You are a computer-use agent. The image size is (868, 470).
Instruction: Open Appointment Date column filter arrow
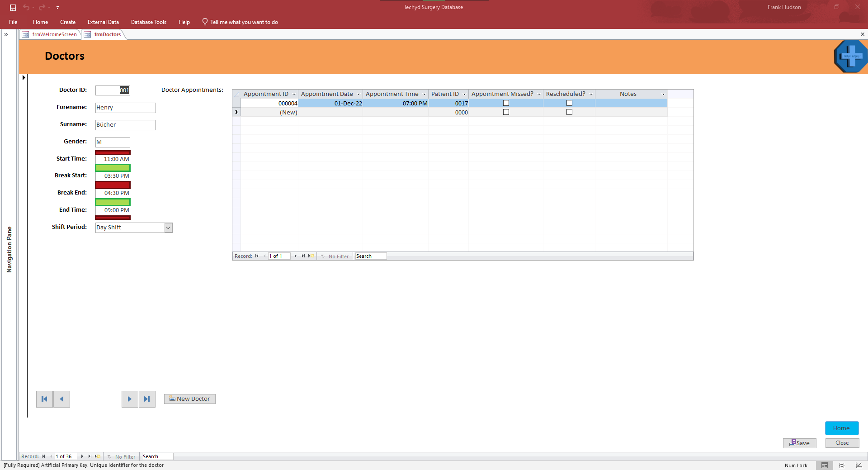pos(359,94)
